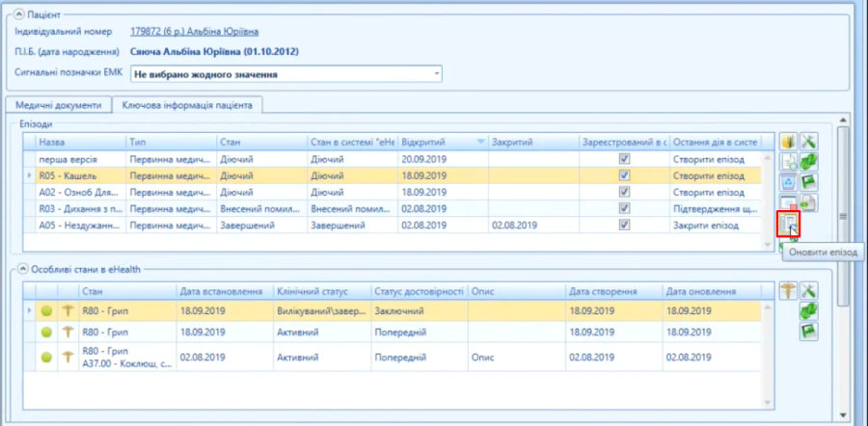
Task: Select the R03 - Дихання episode row
Action: [393, 209]
